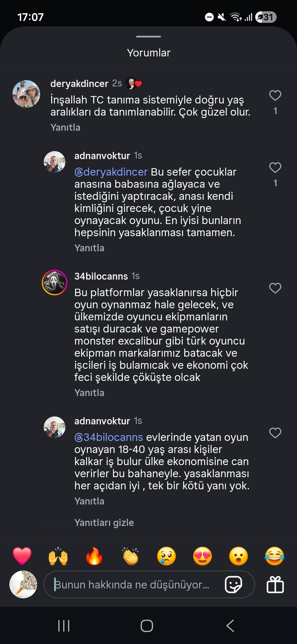Choose the clapping hands emoji reaction
297x644 pixels.
coord(130,556)
